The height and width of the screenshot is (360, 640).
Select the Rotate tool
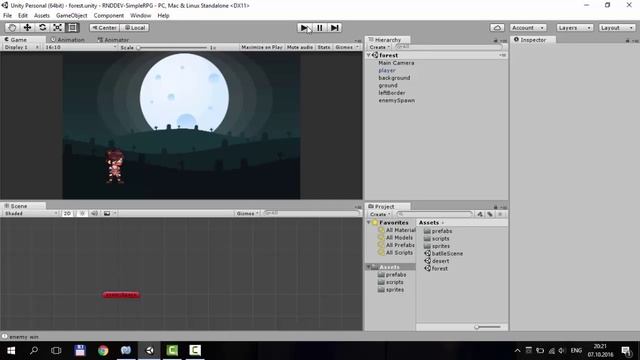pos(42,27)
